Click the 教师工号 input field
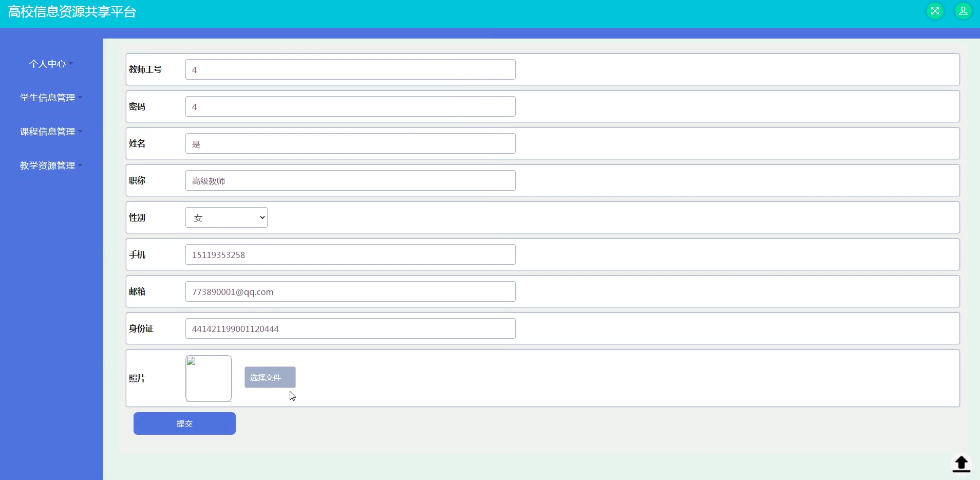This screenshot has width=980, height=480. point(350,69)
